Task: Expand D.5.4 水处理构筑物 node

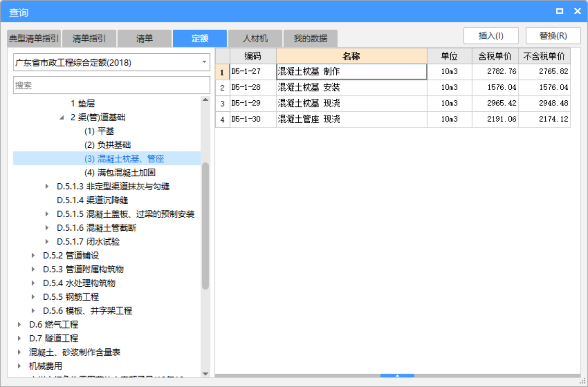Action: point(33,283)
